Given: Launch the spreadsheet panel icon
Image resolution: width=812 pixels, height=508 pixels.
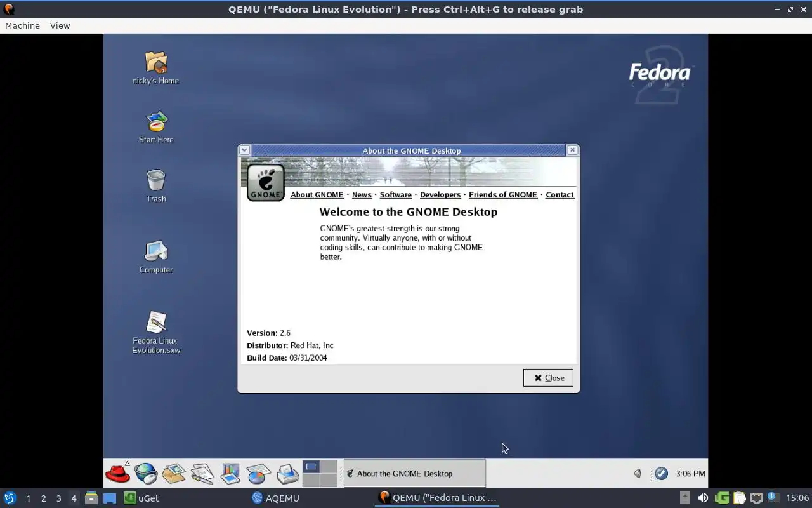Looking at the screenshot, I should click(x=258, y=474).
